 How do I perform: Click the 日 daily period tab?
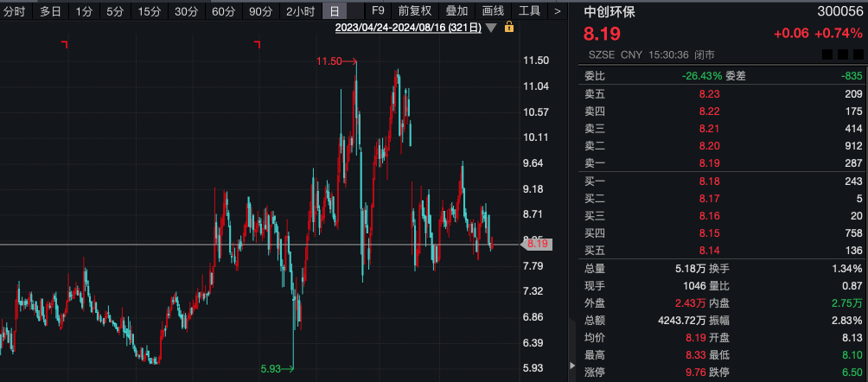(x=335, y=11)
